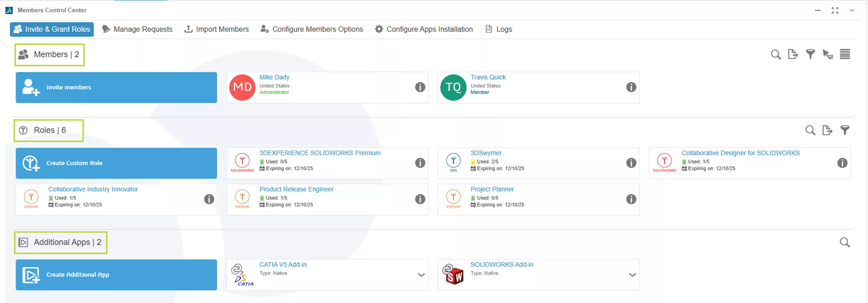
Task: Expand the SOLIDWORKS Add-in card
Action: (x=632, y=275)
